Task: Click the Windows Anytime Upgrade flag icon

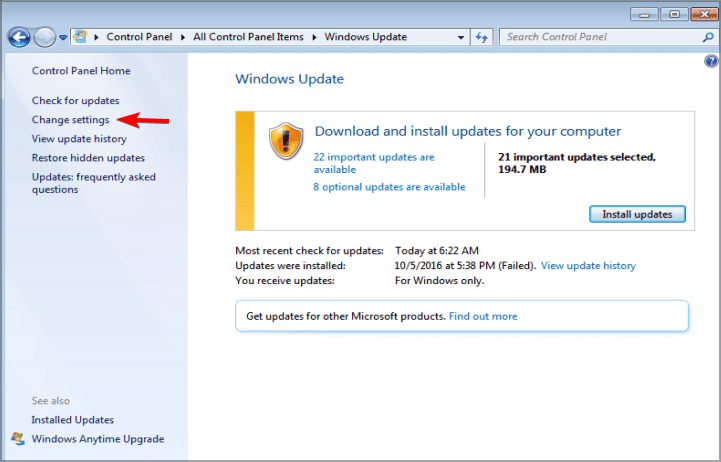Action: 18,439
